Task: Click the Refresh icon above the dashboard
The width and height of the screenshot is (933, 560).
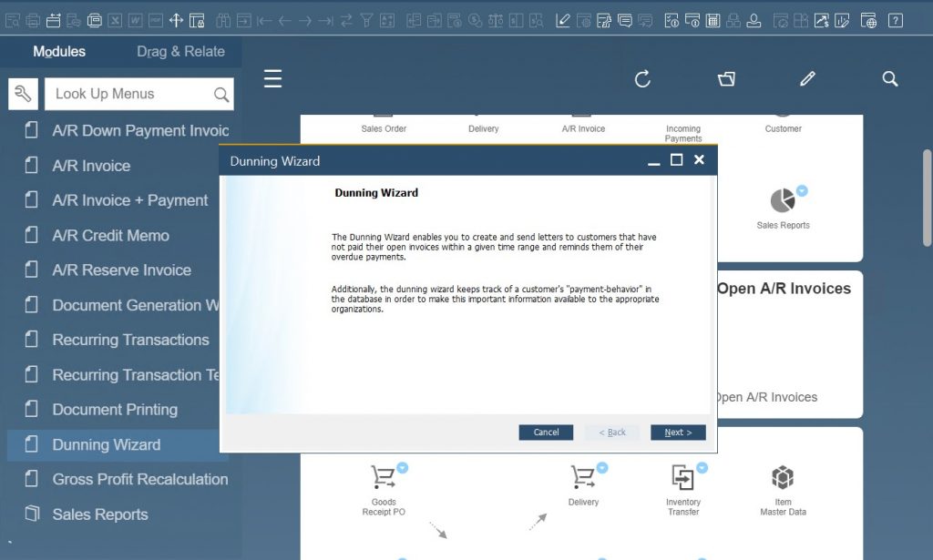Action: coord(643,79)
